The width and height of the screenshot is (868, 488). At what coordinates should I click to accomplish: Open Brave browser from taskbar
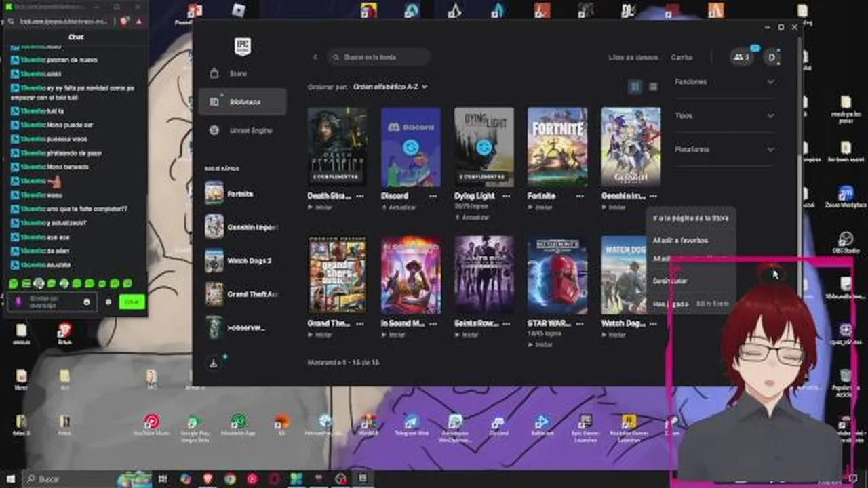(x=208, y=479)
